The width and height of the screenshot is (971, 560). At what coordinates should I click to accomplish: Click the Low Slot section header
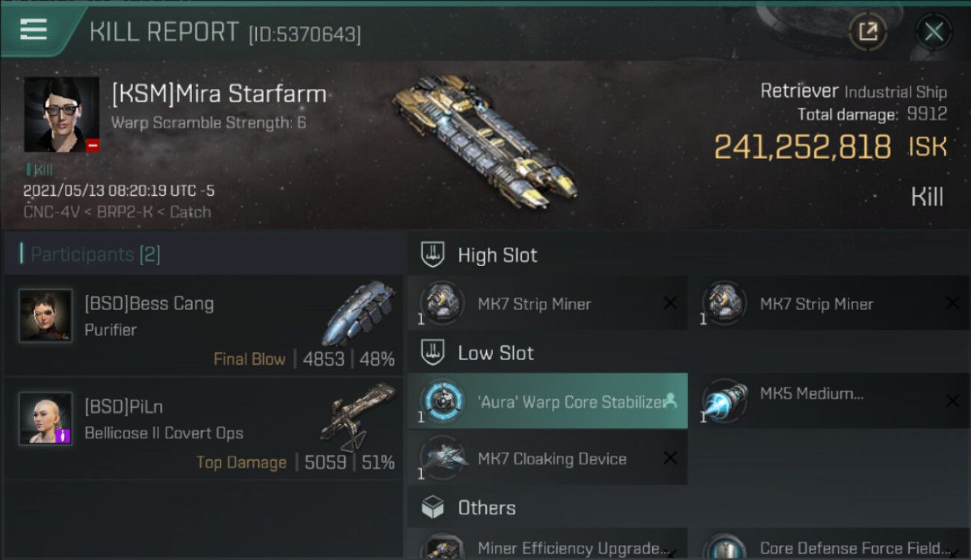[495, 353]
